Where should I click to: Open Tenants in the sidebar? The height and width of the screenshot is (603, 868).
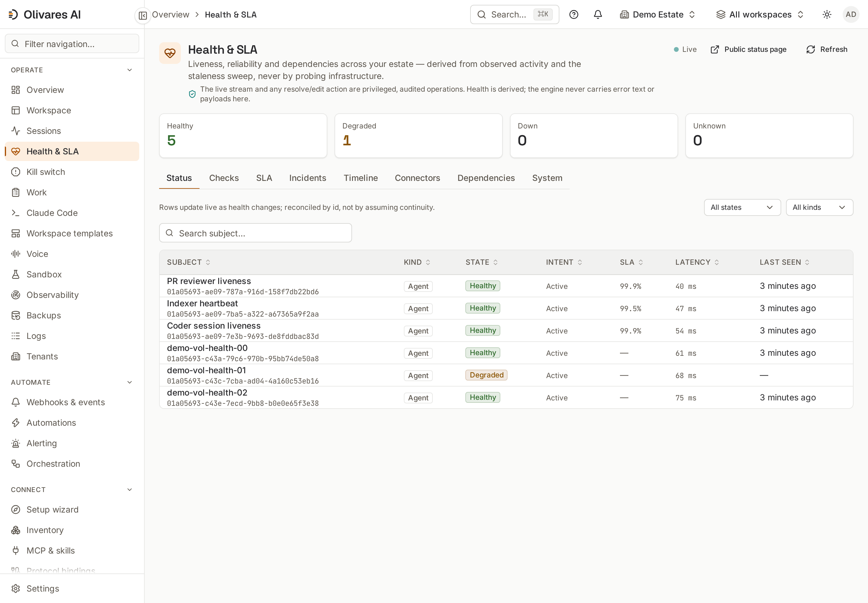coord(72,356)
